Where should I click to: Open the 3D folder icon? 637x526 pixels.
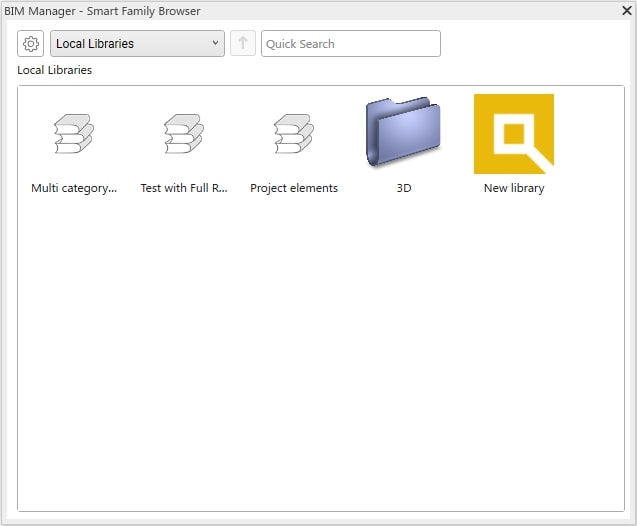403,132
